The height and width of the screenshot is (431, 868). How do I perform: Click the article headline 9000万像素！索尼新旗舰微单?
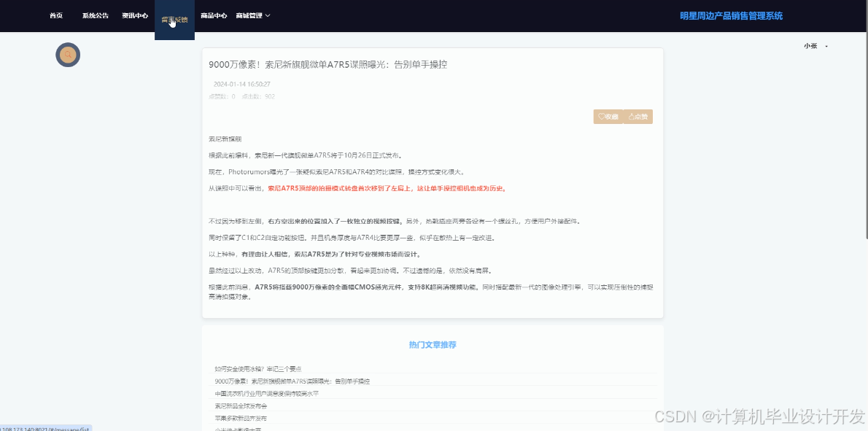pyautogui.click(x=328, y=65)
